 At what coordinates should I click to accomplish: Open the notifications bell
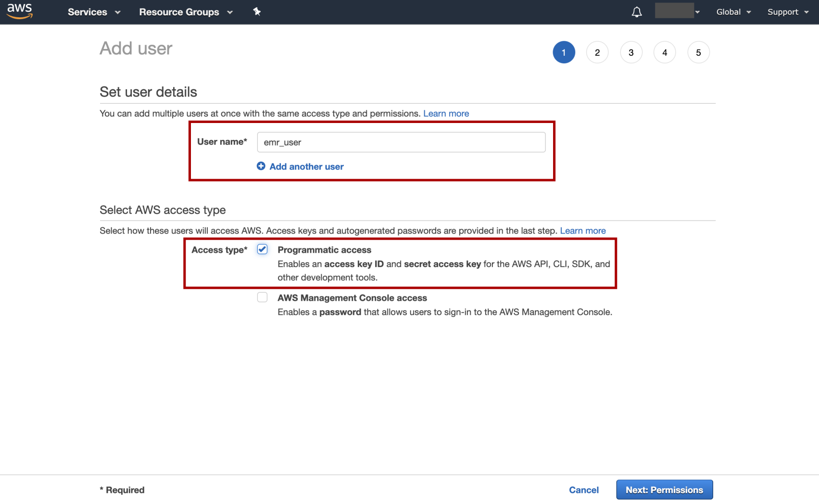pyautogui.click(x=636, y=12)
